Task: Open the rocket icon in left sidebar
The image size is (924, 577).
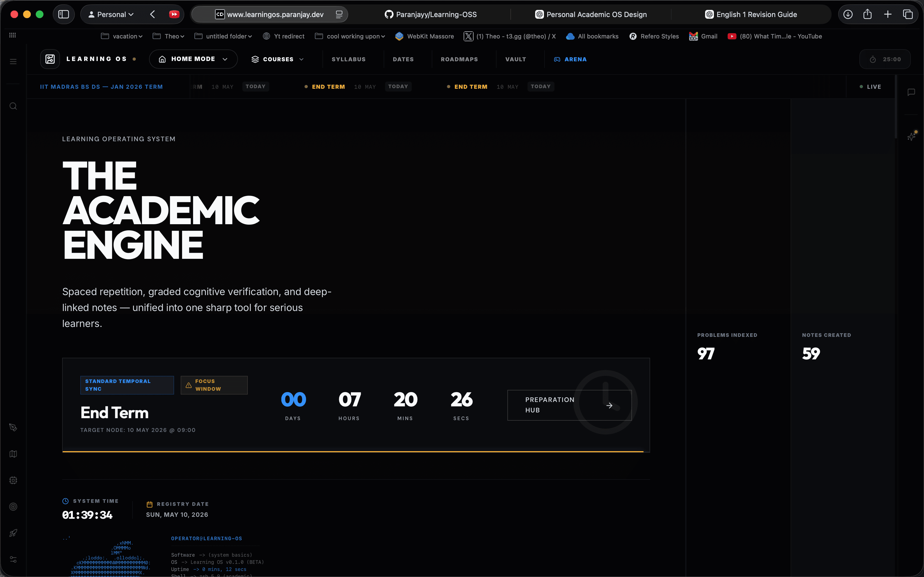Action: [13, 533]
